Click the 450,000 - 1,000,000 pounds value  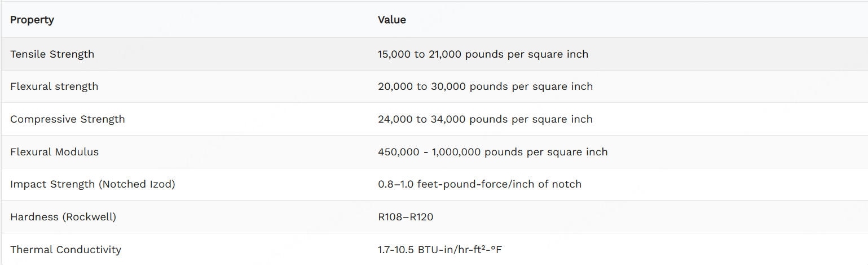[x=493, y=152]
